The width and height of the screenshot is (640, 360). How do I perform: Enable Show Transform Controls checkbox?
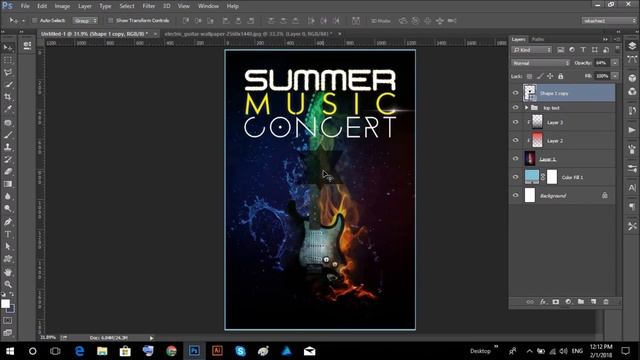click(111, 20)
